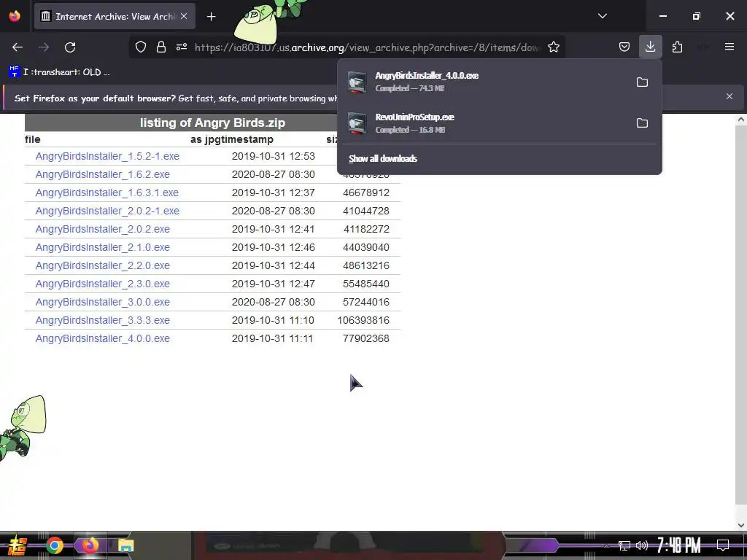The width and height of the screenshot is (747, 560).
Task: Click the Firefox logo in title bar
Action: coord(15,16)
